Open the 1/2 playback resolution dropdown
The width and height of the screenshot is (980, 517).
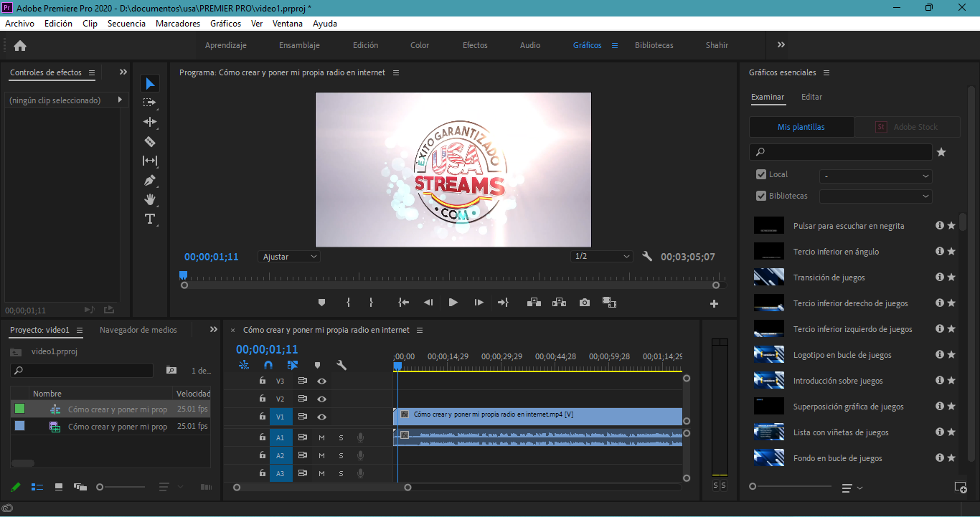coord(602,257)
